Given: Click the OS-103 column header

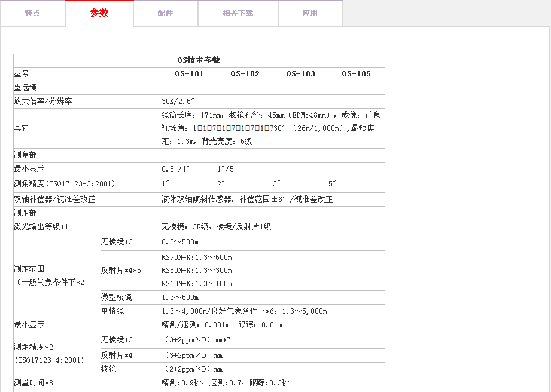Looking at the screenshot, I should [300, 74].
